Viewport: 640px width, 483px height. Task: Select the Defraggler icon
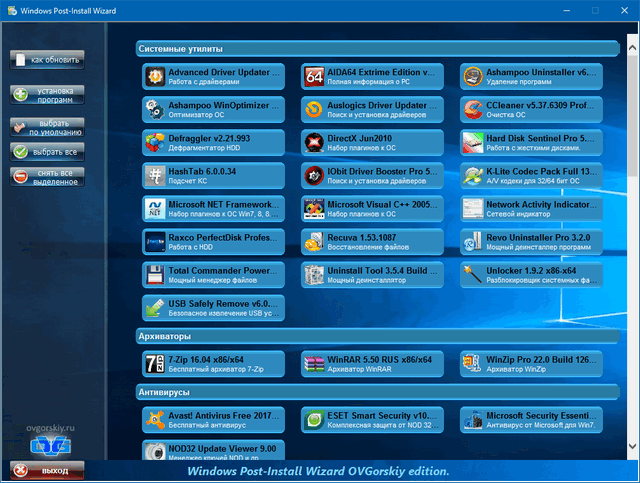(155, 142)
